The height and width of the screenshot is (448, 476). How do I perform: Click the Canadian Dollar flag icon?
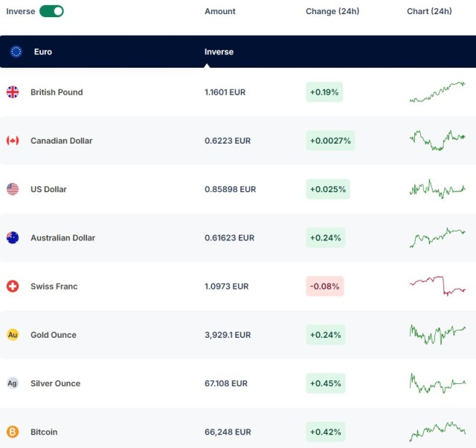tap(13, 141)
